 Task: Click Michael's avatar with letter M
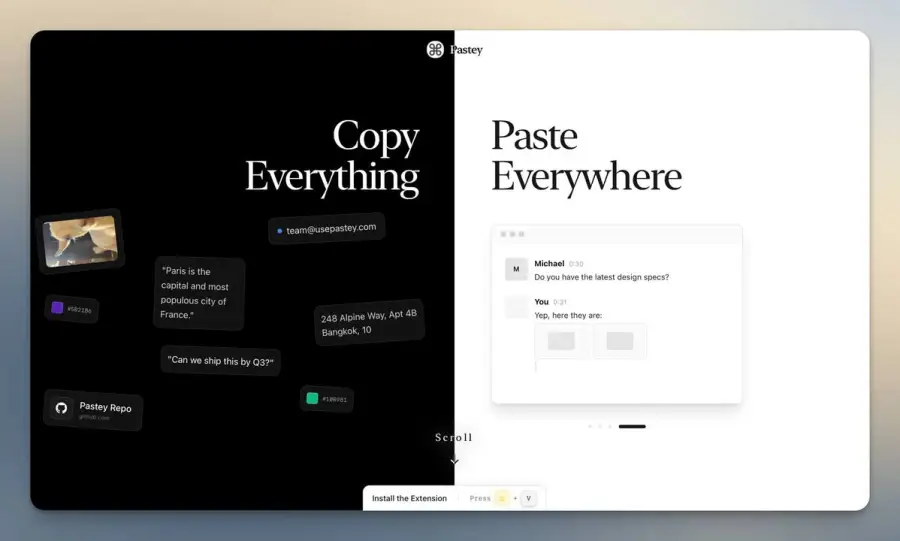click(x=516, y=269)
